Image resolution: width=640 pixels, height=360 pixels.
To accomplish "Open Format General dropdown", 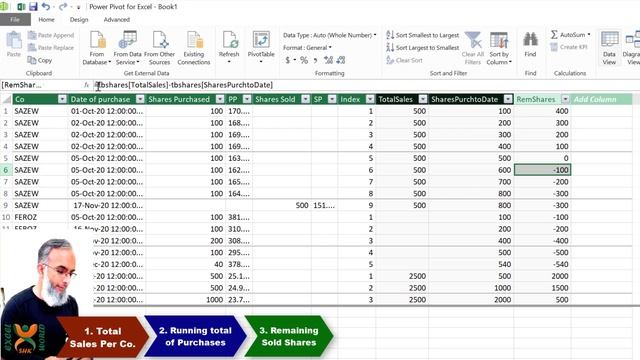I will coord(307,48).
